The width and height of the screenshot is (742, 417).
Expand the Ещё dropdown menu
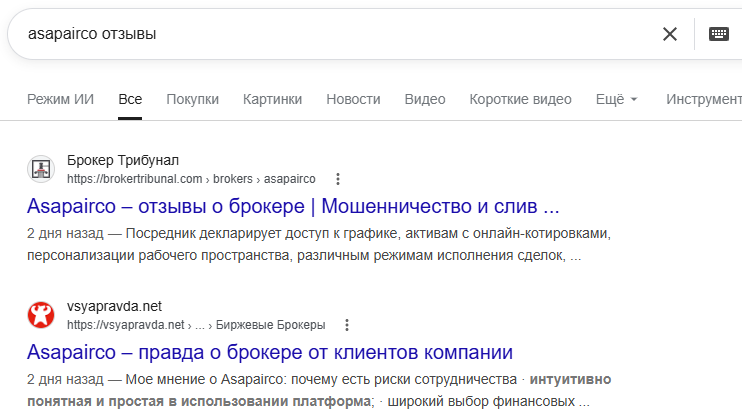[617, 99]
